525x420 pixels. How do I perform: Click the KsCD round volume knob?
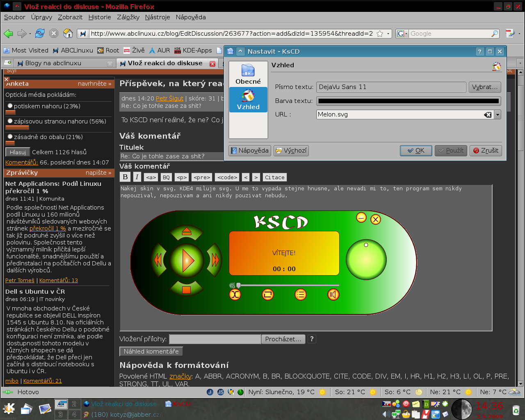366,260
